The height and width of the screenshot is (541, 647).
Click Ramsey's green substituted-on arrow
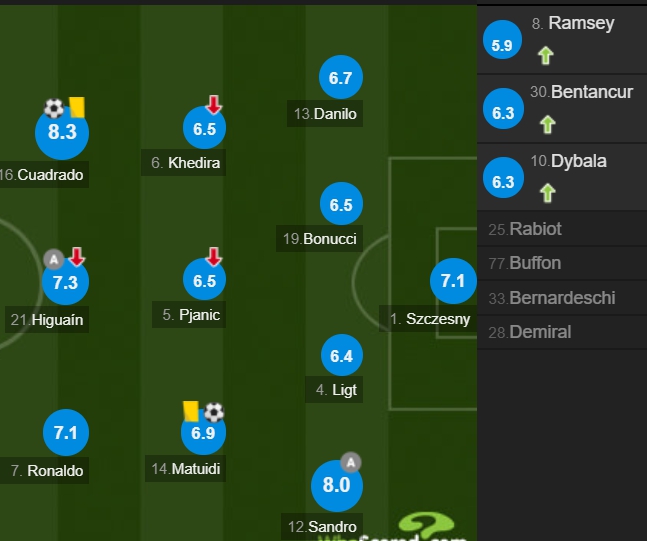point(546,55)
